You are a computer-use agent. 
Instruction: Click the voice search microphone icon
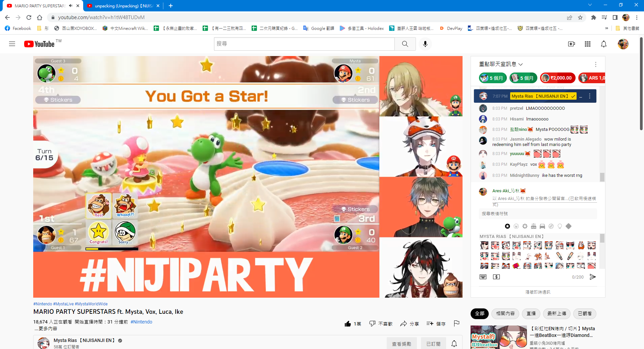pos(425,44)
